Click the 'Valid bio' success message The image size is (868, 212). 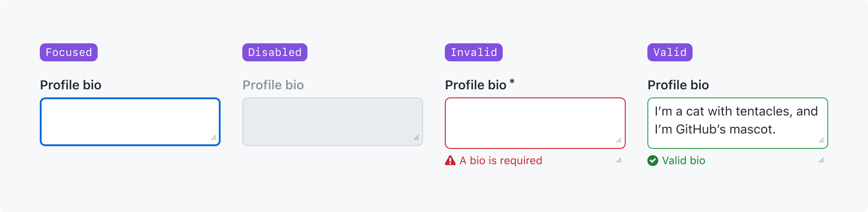(x=684, y=161)
